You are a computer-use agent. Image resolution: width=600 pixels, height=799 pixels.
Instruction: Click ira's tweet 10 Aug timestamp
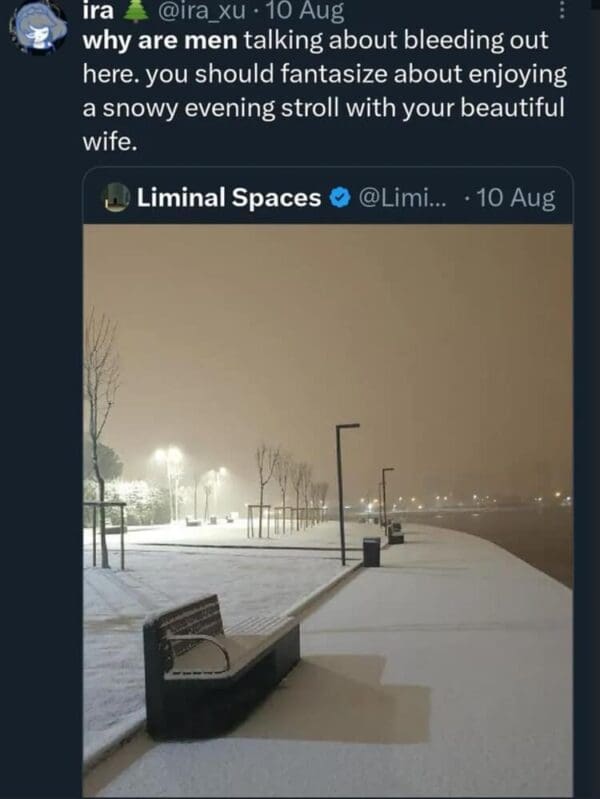(306, 12)
